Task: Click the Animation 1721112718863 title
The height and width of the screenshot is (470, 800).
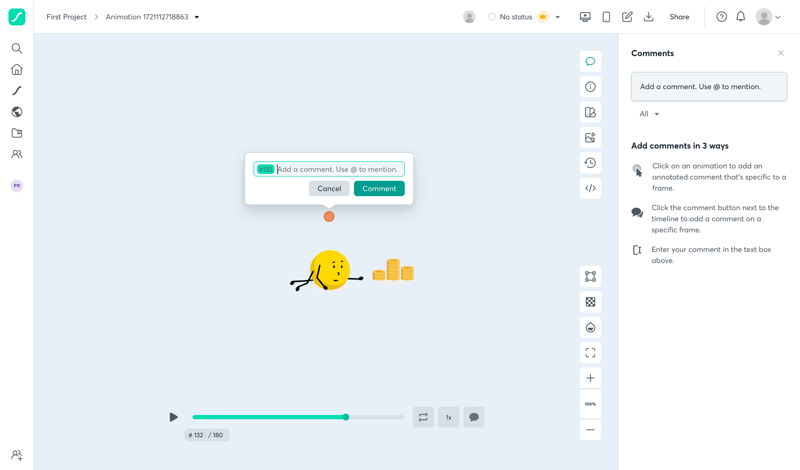Action: tap(147, 17)
